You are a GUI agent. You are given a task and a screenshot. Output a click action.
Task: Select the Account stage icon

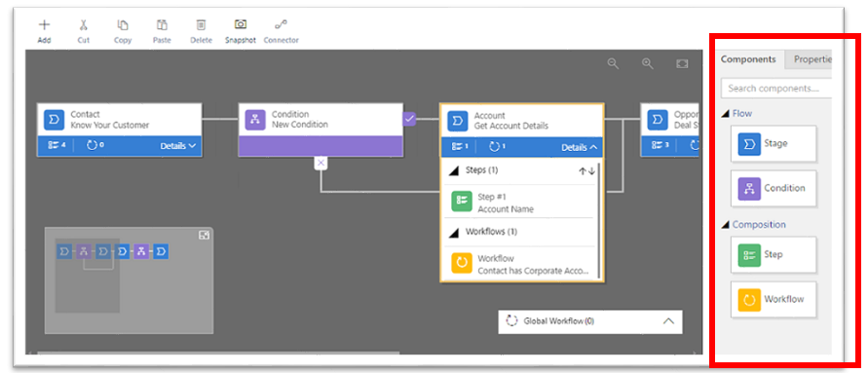click(x=457, y=121)
